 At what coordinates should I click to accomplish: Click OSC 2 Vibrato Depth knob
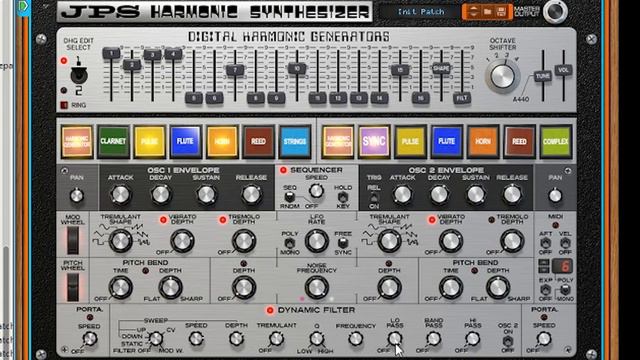coord(450,241)
